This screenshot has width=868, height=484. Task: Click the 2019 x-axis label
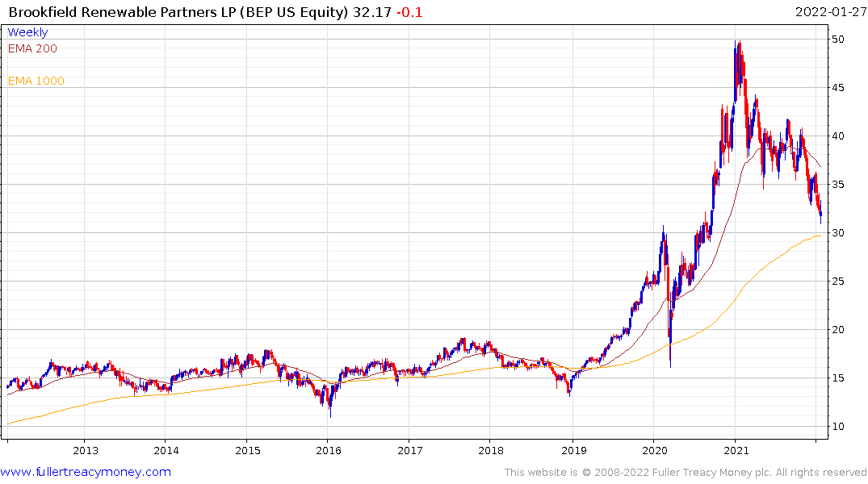[573, 450]
